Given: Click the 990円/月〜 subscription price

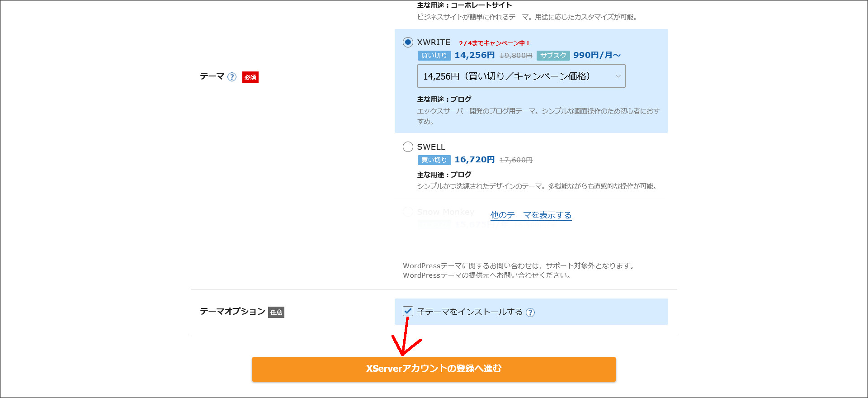Looking at the screenshot, I should point(597,55).
